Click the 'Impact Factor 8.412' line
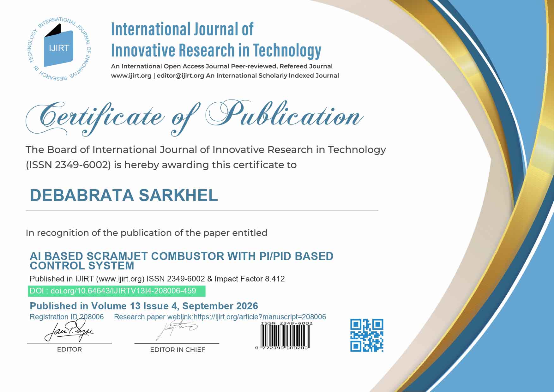554x392 pixels. click(x=157, y=279)
